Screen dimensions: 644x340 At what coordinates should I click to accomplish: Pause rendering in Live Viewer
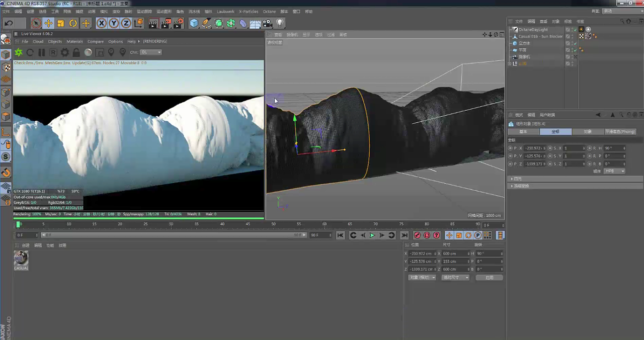42,52
